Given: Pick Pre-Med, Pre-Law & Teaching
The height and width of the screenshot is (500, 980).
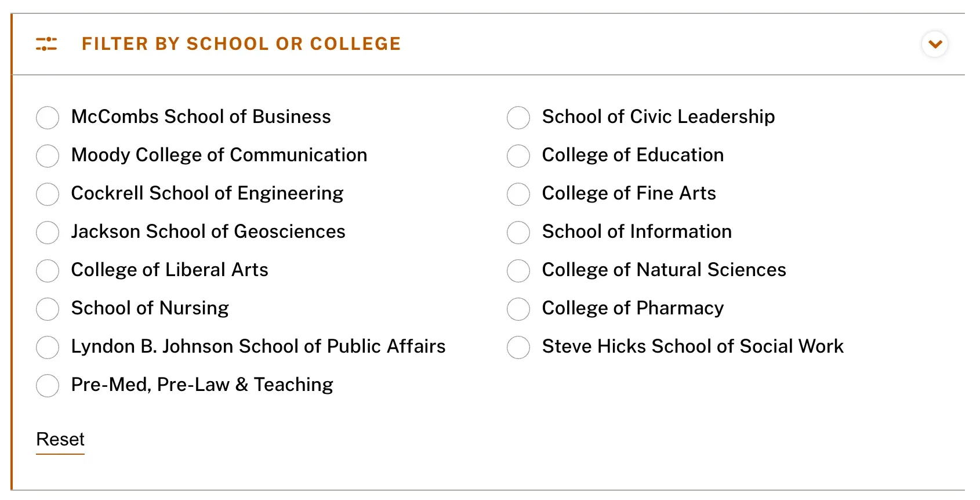Looking at the screenshot, I should tap(47, 385).
